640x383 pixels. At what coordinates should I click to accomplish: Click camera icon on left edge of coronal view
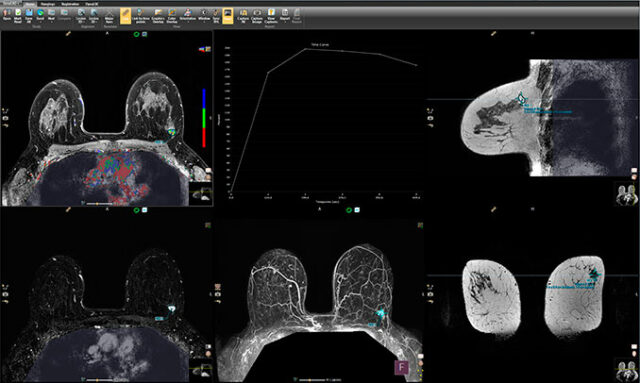pyautogui.click(x=430, y=294)
